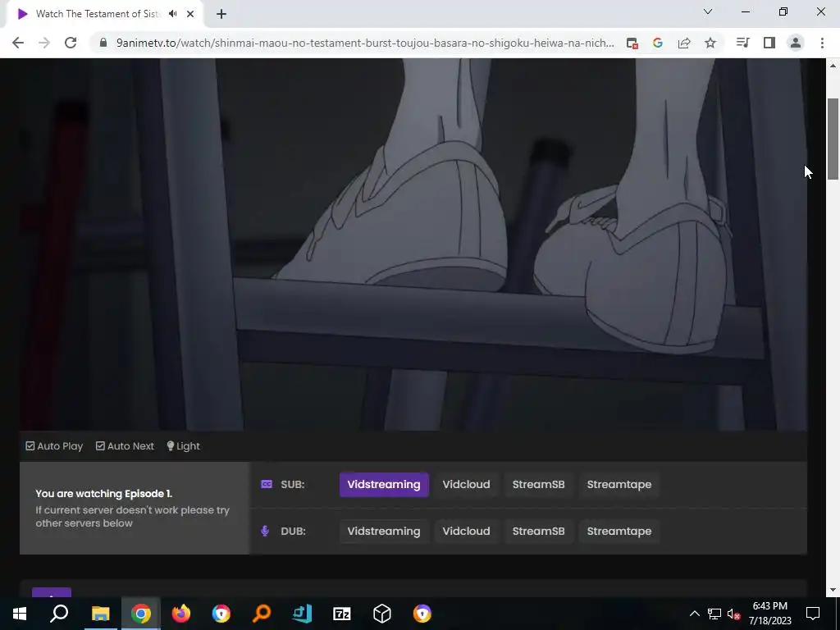Screen dimensions: 840x630
Task: Switch to Chrome in the taskbar
Action: pos(141,614)
